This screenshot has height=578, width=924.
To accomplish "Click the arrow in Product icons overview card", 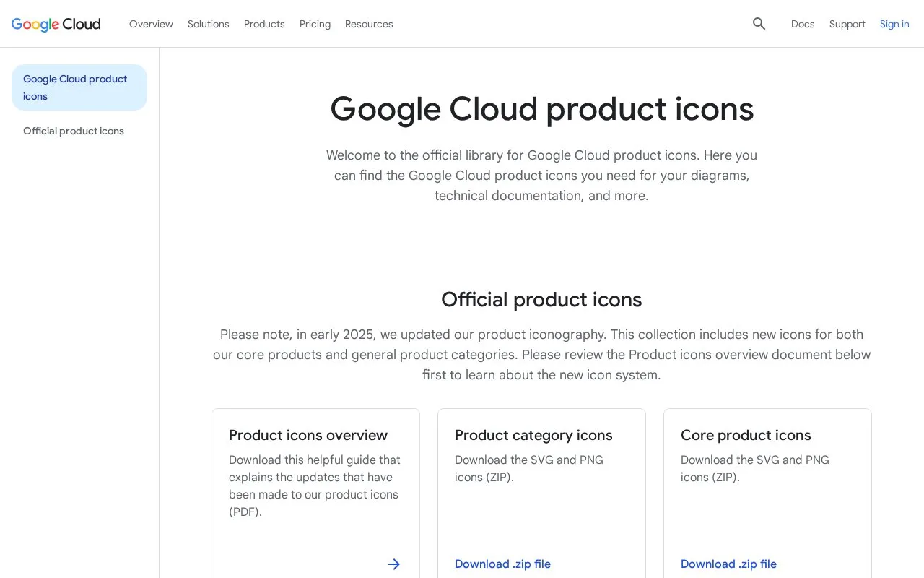I will pyautogui.click(x=394, y=564).
